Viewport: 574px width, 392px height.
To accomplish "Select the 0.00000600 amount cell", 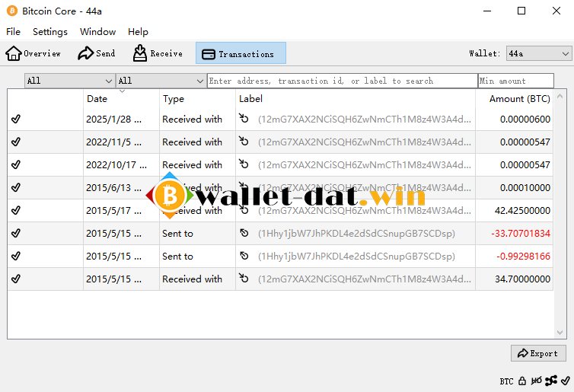I will pyautogui.click(x=515, y=119).
